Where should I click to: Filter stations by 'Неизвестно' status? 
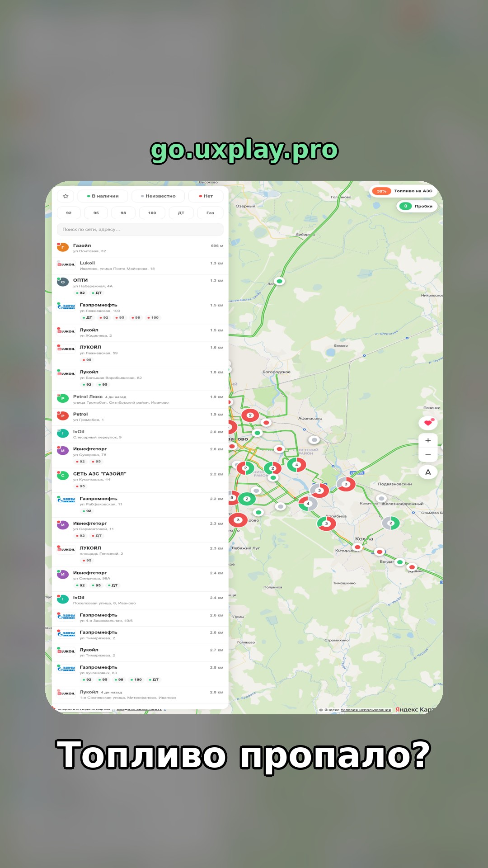[x=158, y=196]
